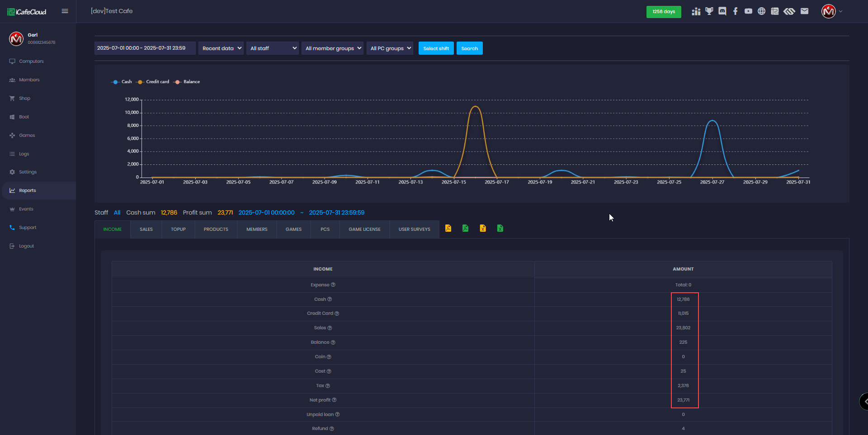Open the Facebook icon link
Viewport: 868px width, 435px height.
point(736,11)
